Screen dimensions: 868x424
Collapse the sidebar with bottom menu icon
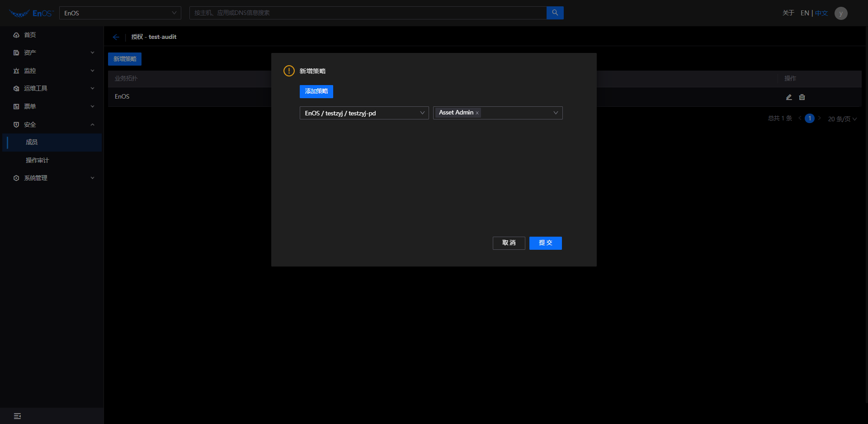pyautogui.click(x=17, y=416)
